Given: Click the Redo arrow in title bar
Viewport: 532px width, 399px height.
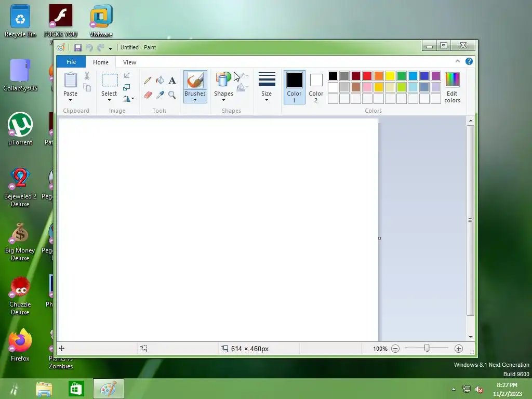Looking at the screenshot, I should tap(100, 47).
